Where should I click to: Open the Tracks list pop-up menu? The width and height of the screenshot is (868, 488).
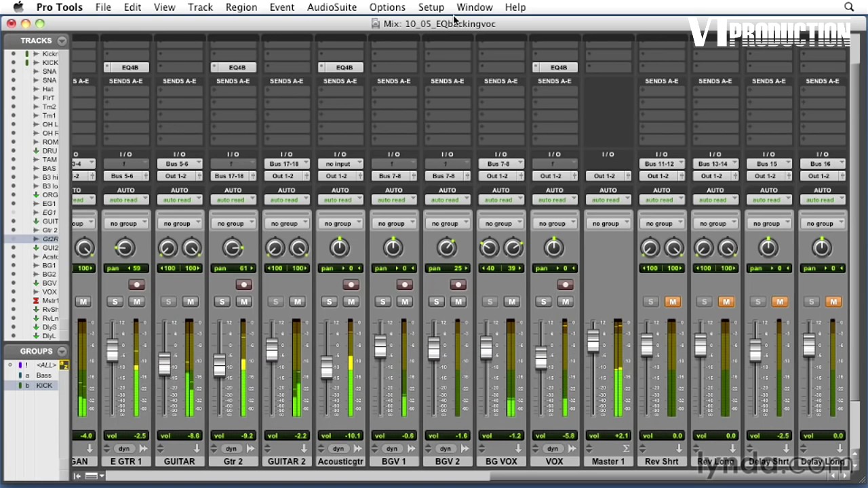(x=62, y=41)
